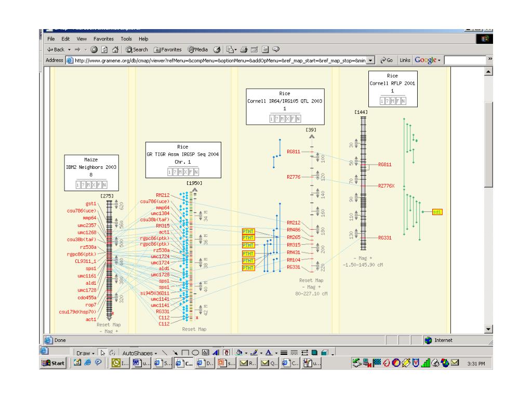Expand the Back button history arrow
Screen dimensions: 532x399
click(70, 49)
